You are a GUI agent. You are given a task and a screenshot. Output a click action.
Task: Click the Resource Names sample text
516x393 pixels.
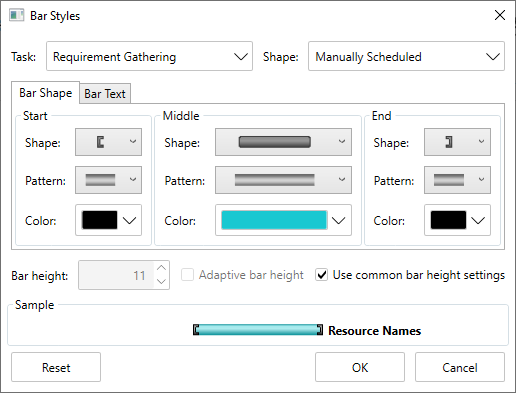point(375,330)
